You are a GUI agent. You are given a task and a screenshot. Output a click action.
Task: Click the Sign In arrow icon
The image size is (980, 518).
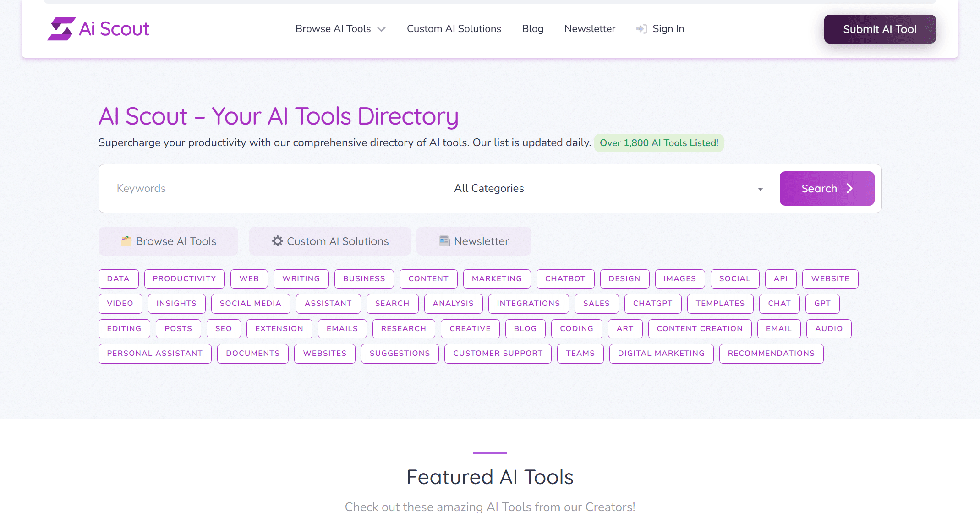click(x=641, y=29)
